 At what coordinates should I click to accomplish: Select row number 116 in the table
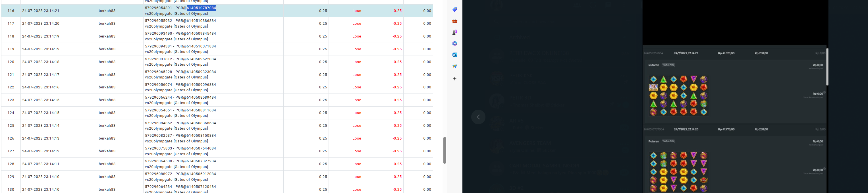pyautogui.click(x=11, y=11)
